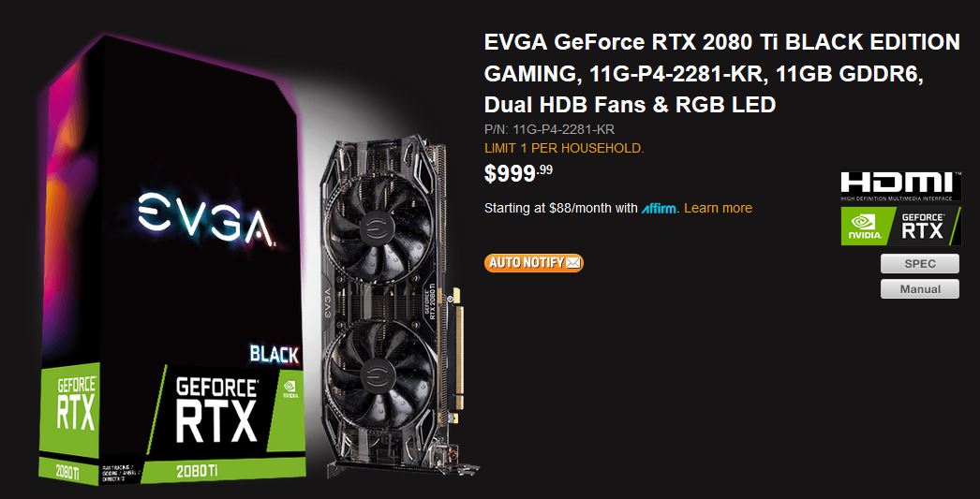This screenshot has height=499, width=980.
Task: Click the $999.99 price
Action: [518, 173]
